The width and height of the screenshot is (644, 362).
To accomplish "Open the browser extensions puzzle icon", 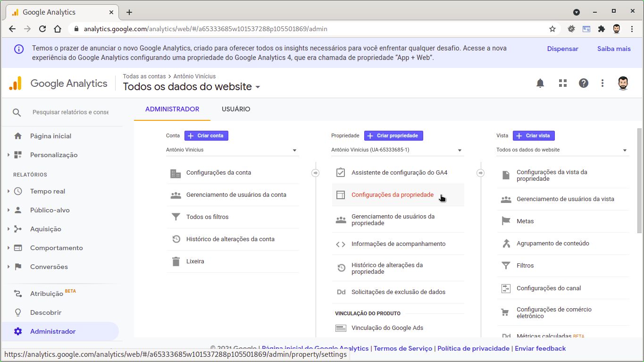I will pyautogui.click(x=601, y=29).
